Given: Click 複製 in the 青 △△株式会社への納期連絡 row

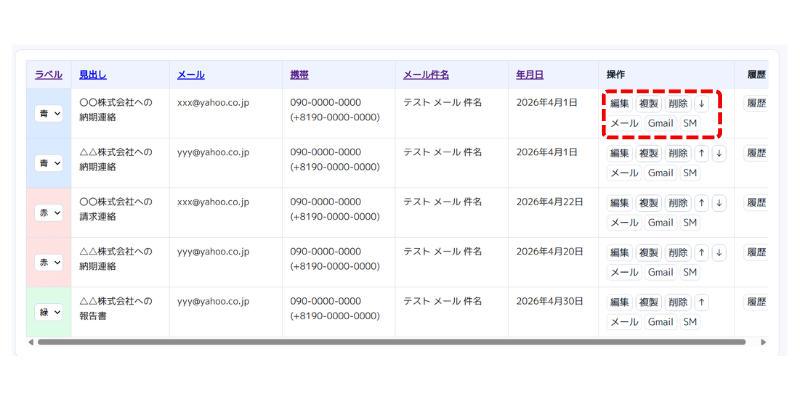Looking at the screenshot, I should [x=648, y=153].
